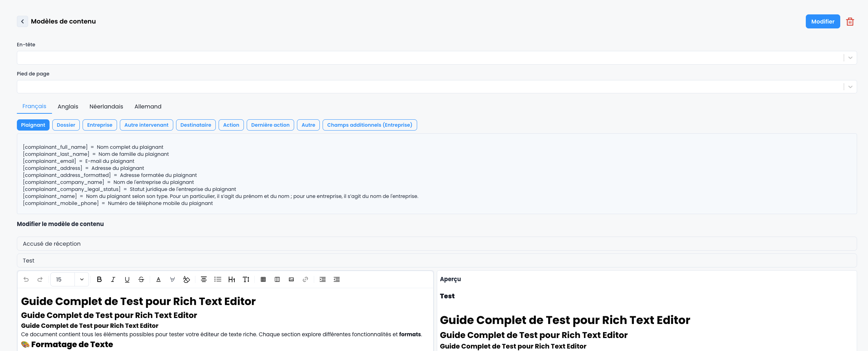The height and width of the screenshot is (351, 868).
Task: Switch to the Anglais language tab
Action: tap(68, 107)
